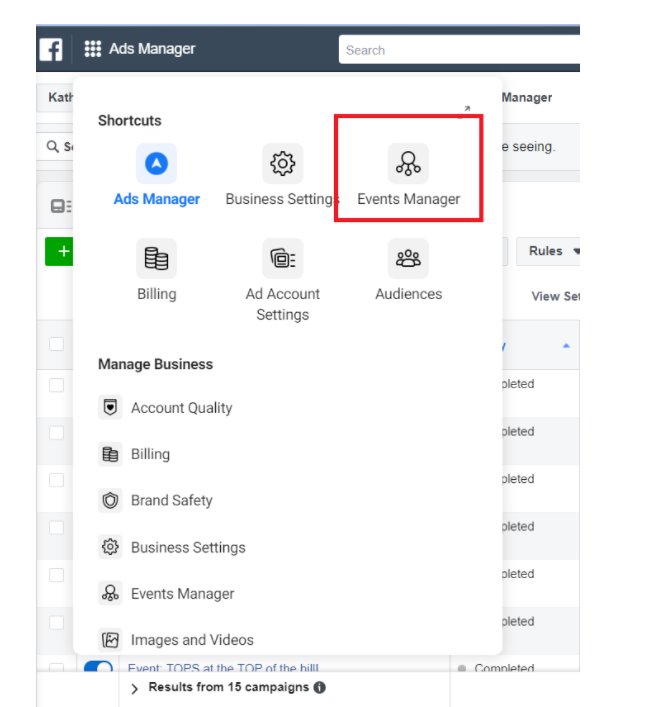
Task: Tick the fifth campaign row checkbox
Action: point(56,575)
